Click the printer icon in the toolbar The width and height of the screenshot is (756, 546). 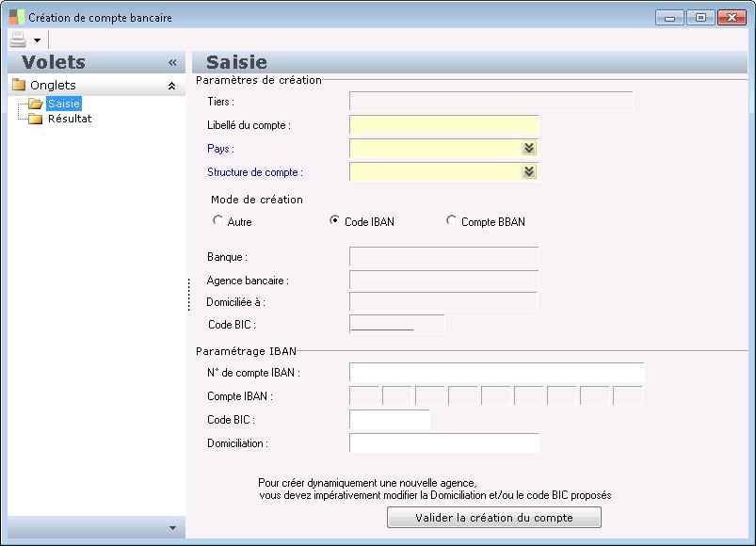point(17,40)
